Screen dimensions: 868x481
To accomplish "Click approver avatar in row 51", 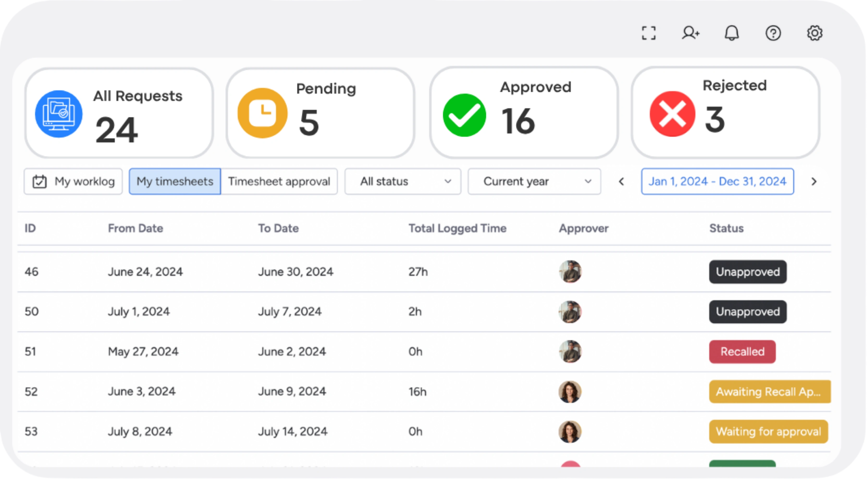I will [x=570, y=352].
